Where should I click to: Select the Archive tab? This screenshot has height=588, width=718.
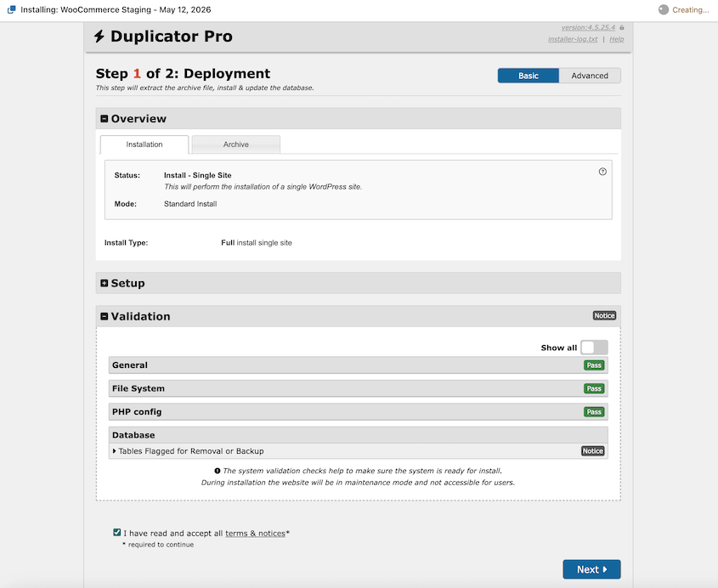tap(236, 144)
